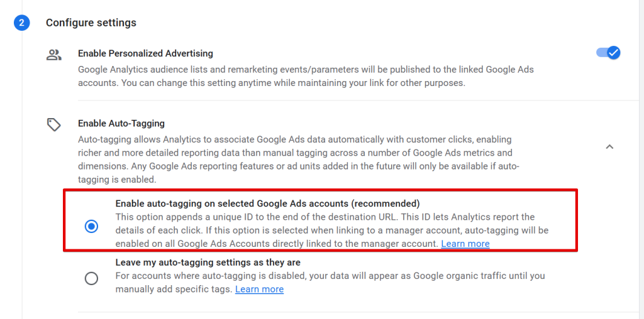
Task: Choose the Leave my auto-tagging settings radio button
Action: (x=91, y=279)
